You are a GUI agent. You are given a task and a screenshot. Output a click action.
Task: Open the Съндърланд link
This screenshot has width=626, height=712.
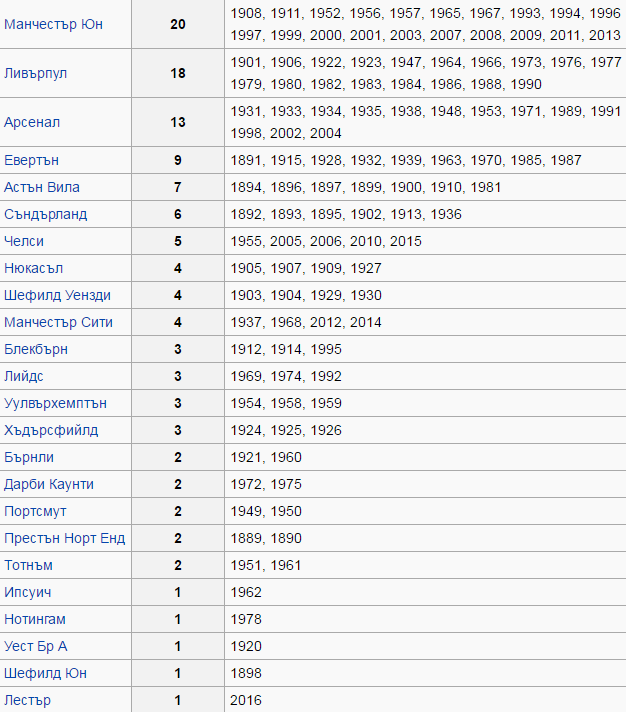tap(45, 214)
